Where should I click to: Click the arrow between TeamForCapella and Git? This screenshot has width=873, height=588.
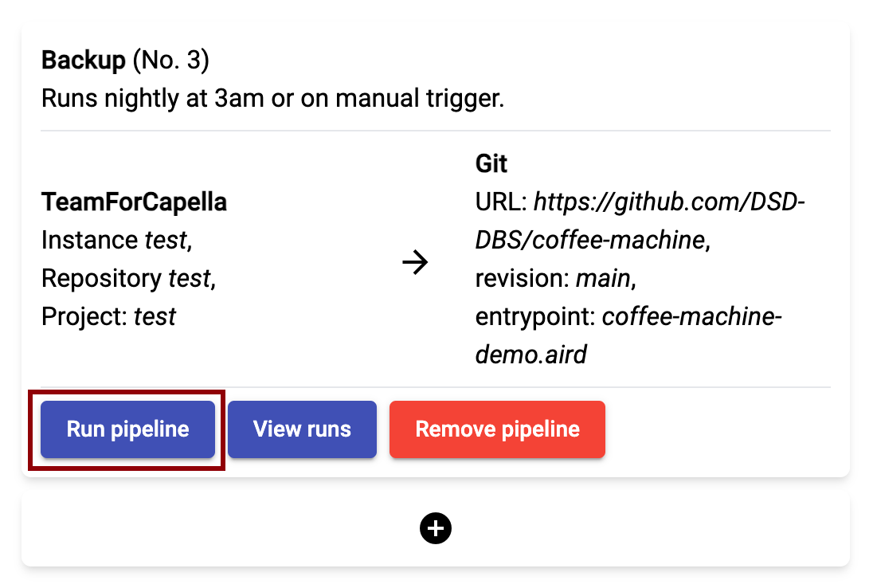click(415, 261)
